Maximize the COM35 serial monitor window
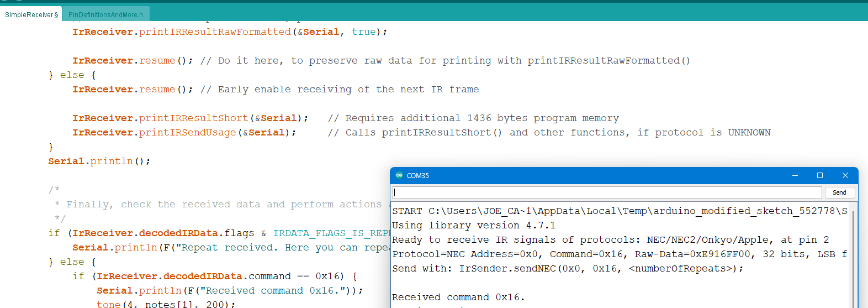This screenshot has height=308, width=868. [x=820, y=175]
